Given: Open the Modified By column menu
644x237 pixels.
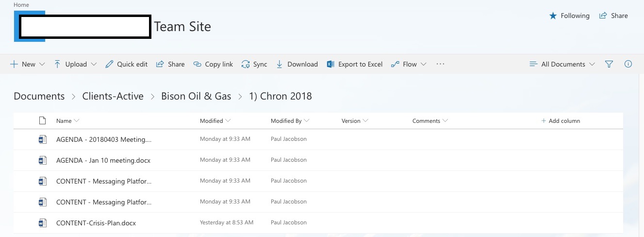Looking at the screenshot, I should coord(290,121).
